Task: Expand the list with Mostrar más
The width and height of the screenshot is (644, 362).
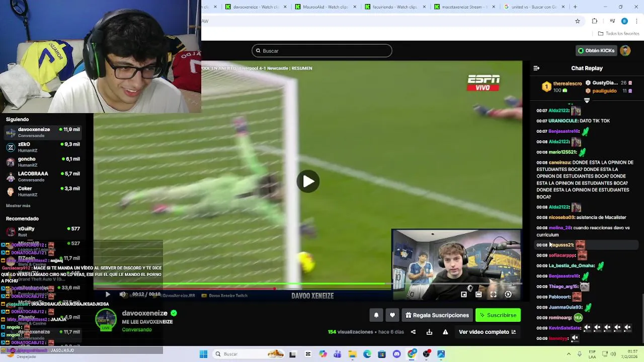Action: [x=18, y=206]
